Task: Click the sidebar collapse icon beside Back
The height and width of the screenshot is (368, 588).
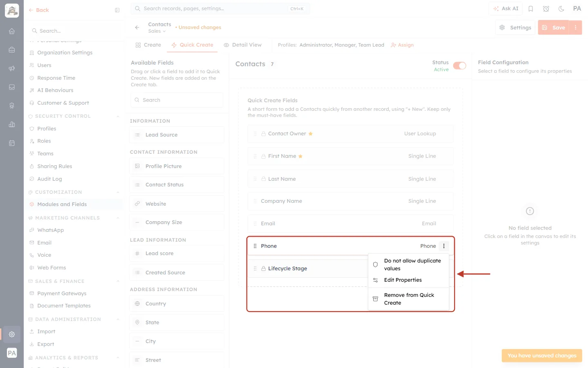Action: (117, 10)
